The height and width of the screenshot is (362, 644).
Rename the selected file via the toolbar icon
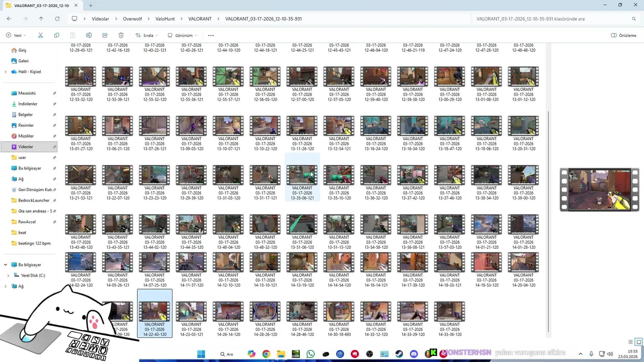click(89, 35)
